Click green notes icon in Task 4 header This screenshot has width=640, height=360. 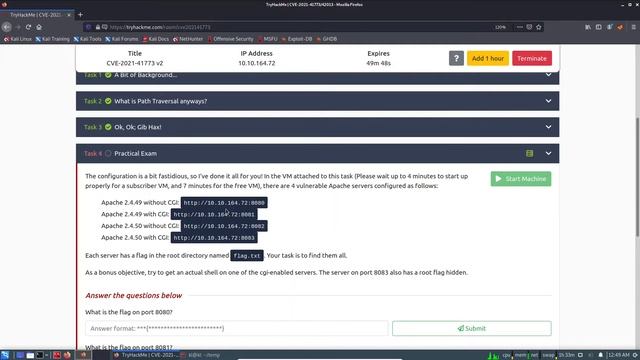tap(529, 153)
